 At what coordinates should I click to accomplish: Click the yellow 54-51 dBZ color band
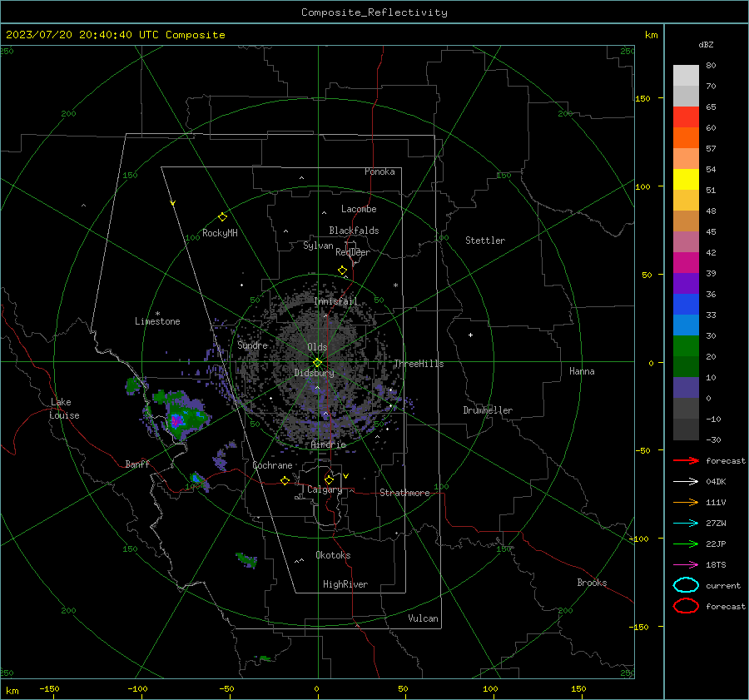[x=686, y=180]
